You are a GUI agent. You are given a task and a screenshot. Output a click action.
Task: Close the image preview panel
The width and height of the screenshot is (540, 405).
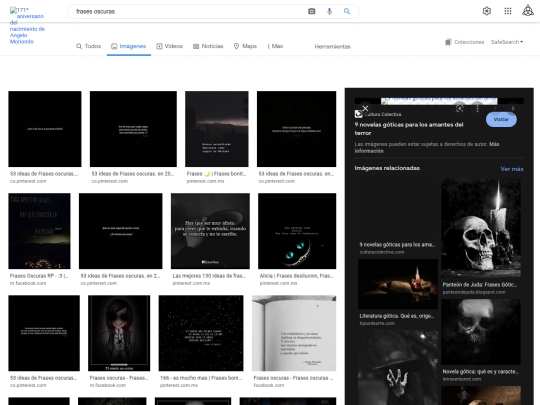[365, 108]
